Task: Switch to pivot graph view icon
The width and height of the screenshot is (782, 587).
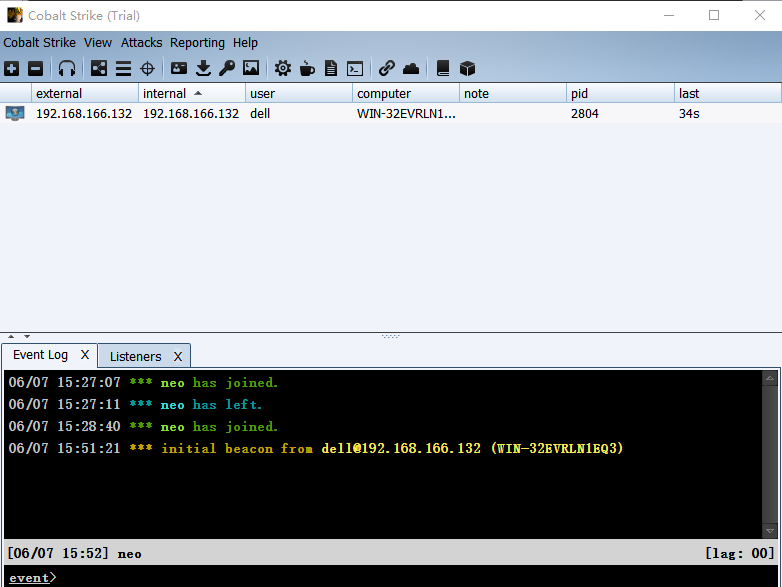Action: pos(99,68)
